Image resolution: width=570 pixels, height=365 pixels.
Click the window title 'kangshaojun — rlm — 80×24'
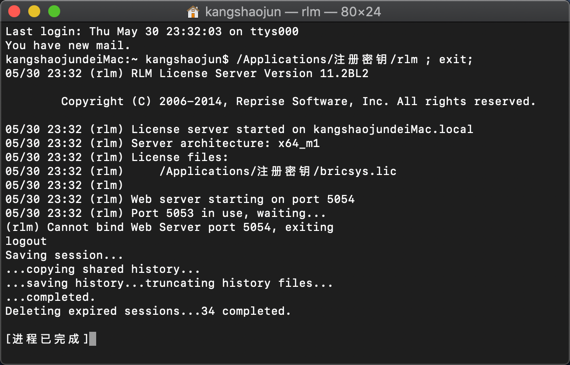point(293,12)
